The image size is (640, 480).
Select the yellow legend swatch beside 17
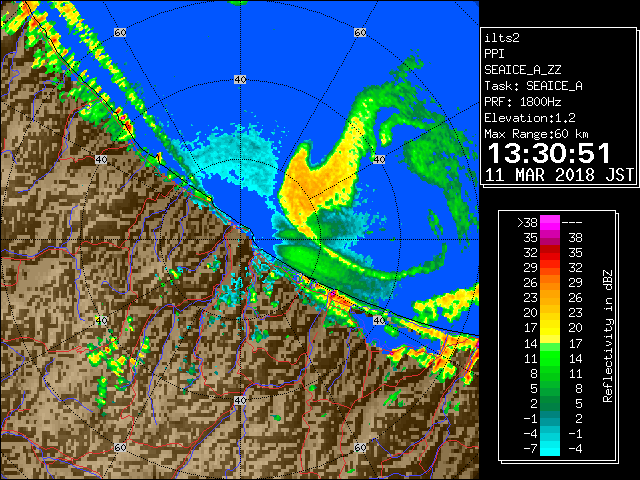click(550, 328)
